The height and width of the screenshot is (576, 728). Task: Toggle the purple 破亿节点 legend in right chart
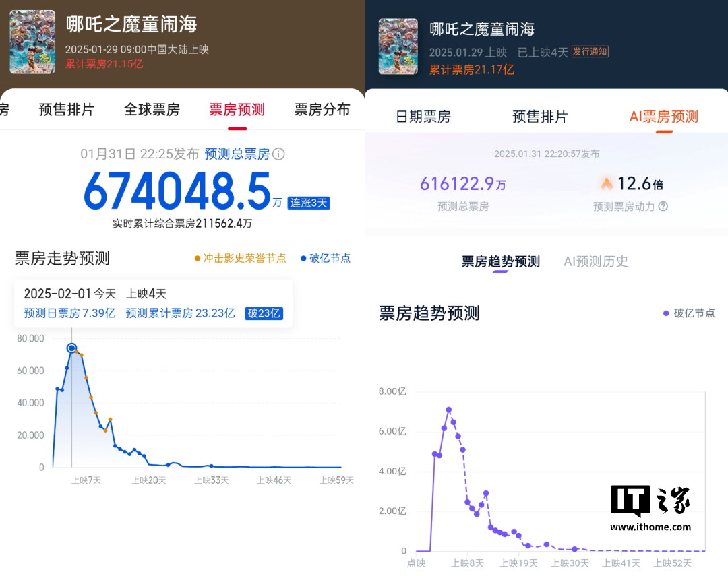689,313
